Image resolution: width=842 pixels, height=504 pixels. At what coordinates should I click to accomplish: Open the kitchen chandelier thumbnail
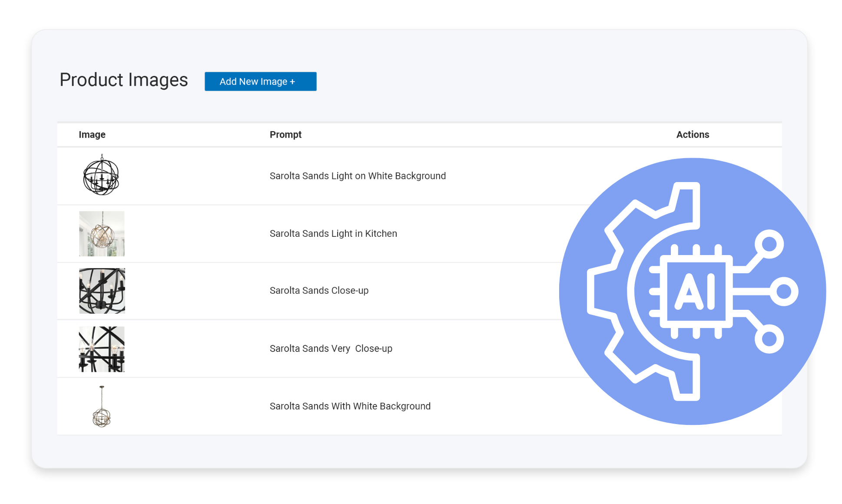point(102,234)
